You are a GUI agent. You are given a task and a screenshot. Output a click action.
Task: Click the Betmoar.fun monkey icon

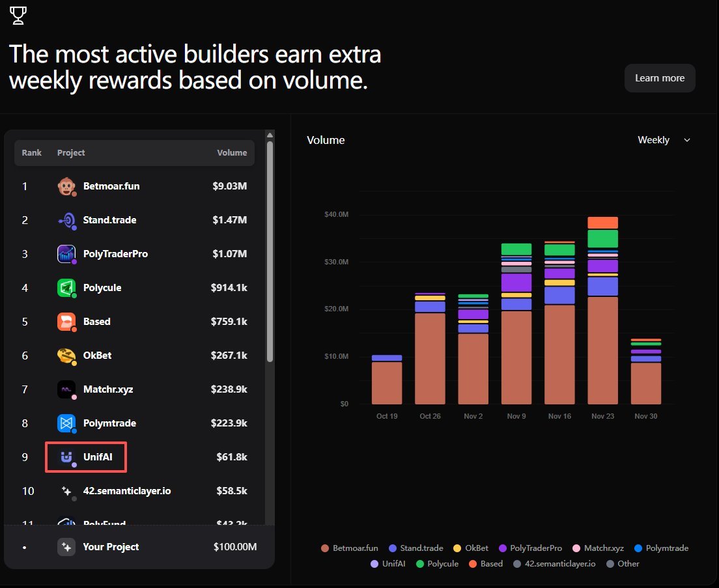tap(66, 186)
